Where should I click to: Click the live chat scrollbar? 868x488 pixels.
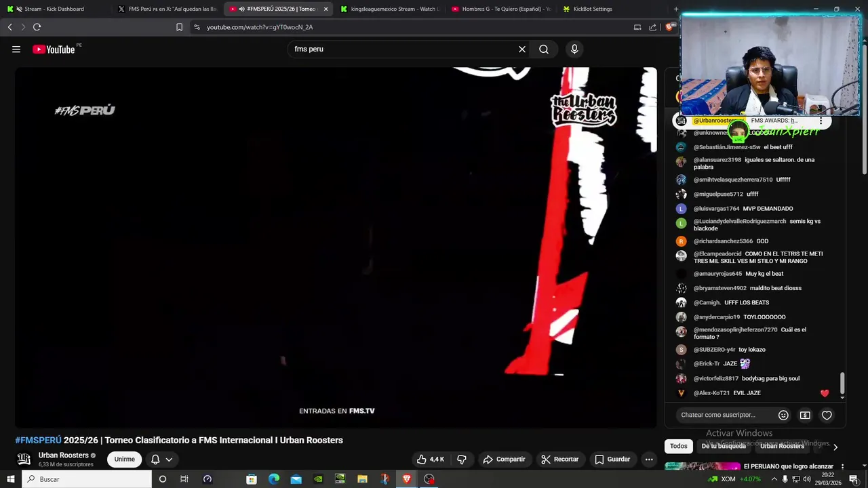[842, 384]
